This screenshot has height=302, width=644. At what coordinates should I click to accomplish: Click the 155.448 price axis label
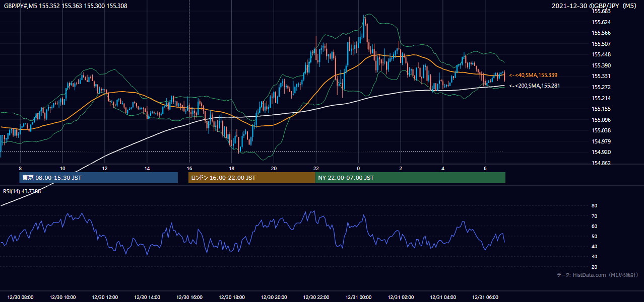[602, 54]
